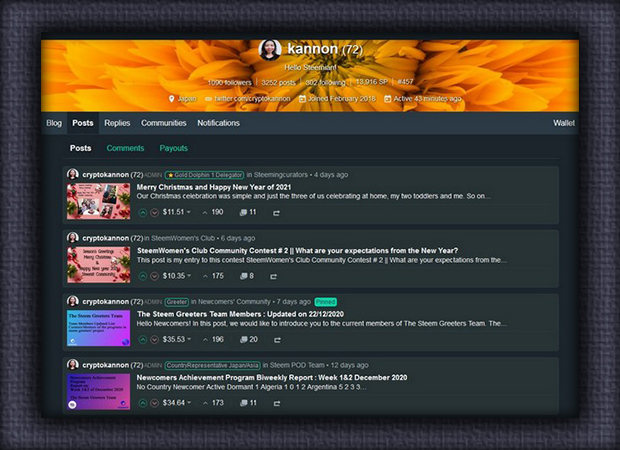Click the Newcomers Achievement Report thumbnail
Viewport: 620px width, 450px height.
(x=98, y=391)
